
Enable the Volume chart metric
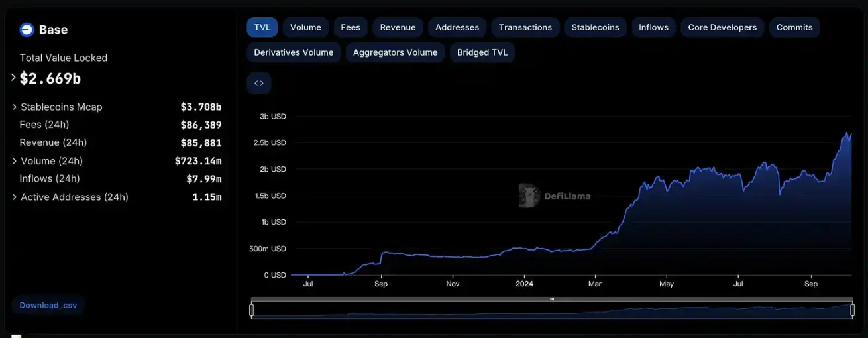[x=305, y=27]
